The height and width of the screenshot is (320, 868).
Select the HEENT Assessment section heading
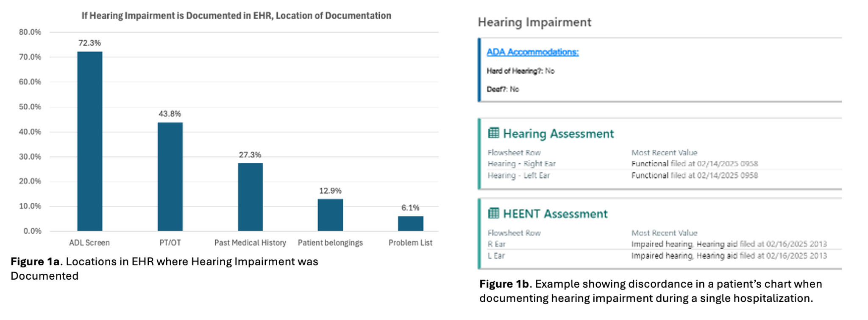[x=555, y=214]
